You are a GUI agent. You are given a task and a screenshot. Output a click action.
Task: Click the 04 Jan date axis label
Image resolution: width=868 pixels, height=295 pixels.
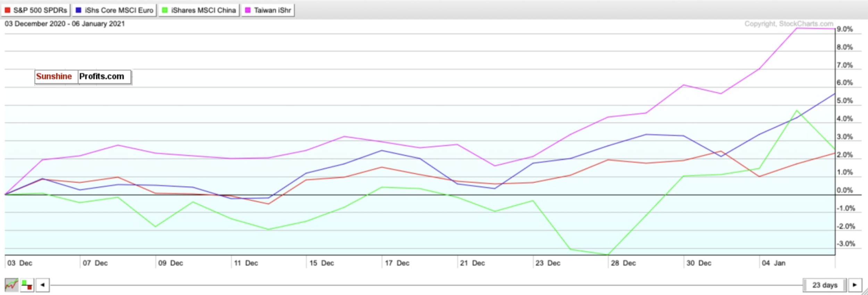(x=774, y=263)
